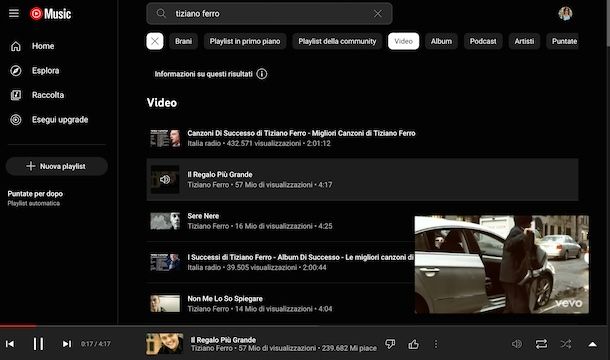
Task: Seek on the red playback progress bar
Action: pos(19,326)
